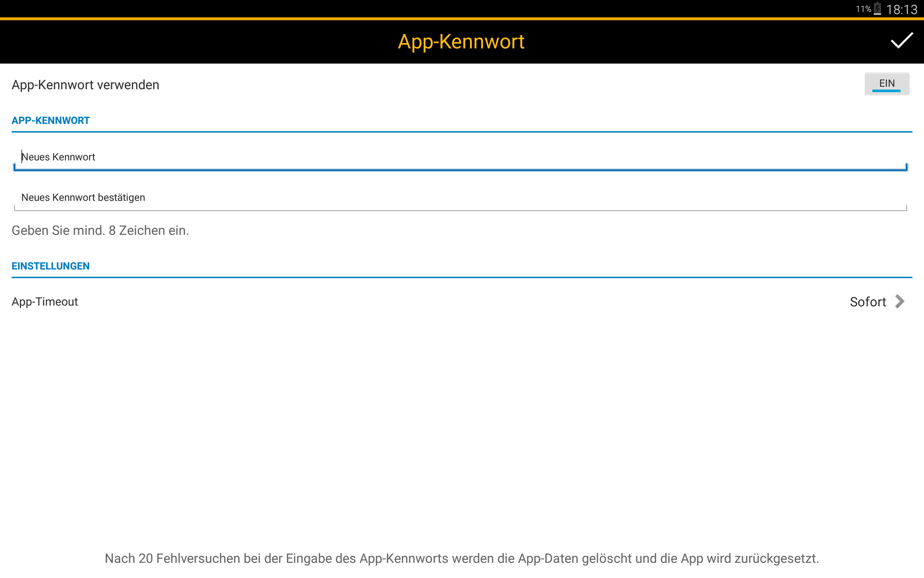Click the App-Kennwort title
The image size is (924, 578).
pos(461,41)
